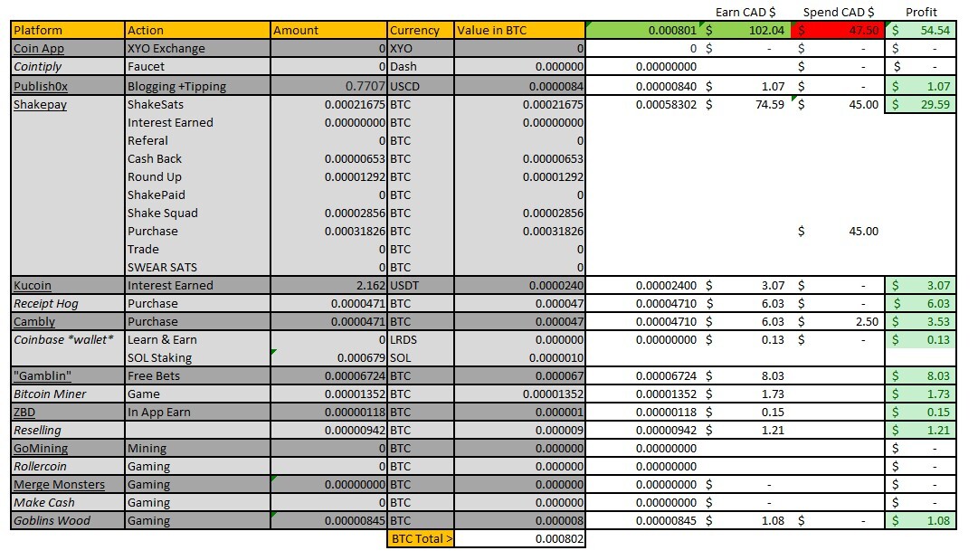Select the SWEAR SATS action cell

[x=198, y=268]
